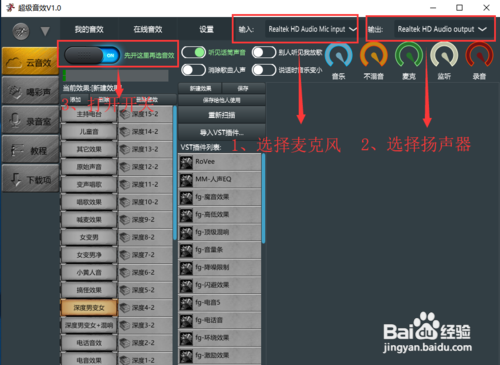Expand the Realtek HD Audio Mic input dropdown

pyautogui.click(x=312, y=29)
